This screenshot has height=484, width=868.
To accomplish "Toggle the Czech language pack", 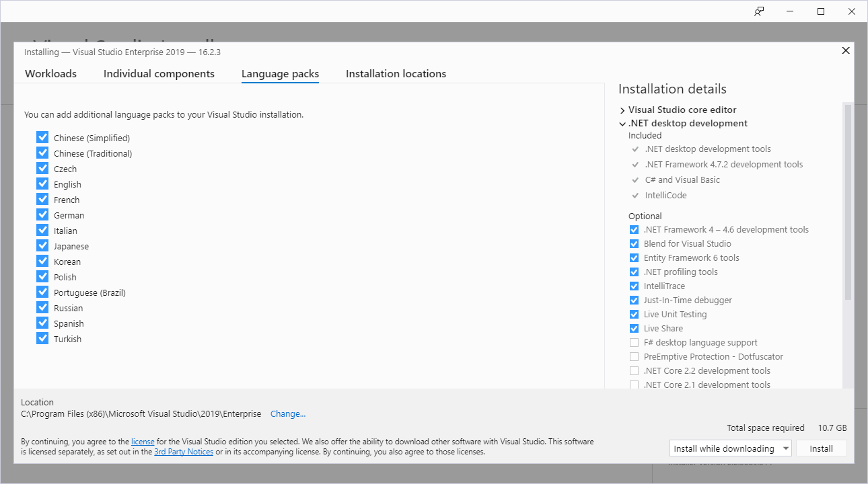I will 42,169.
